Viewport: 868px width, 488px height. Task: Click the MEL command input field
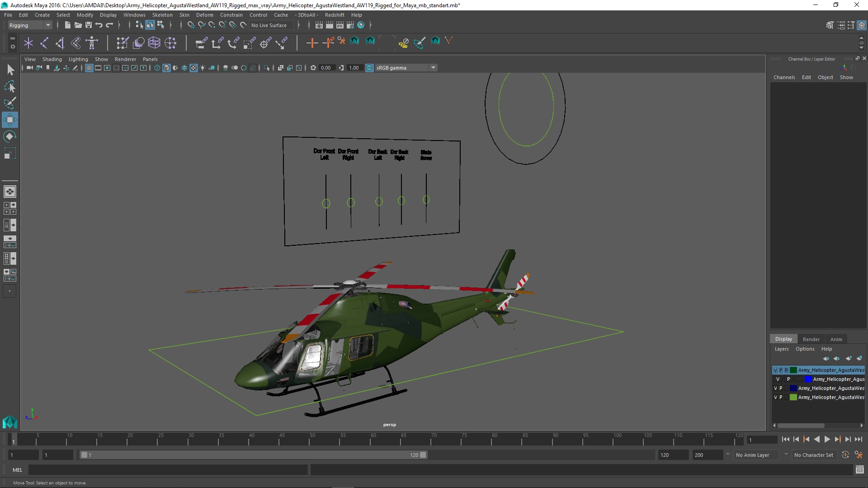tap(168, 470)
